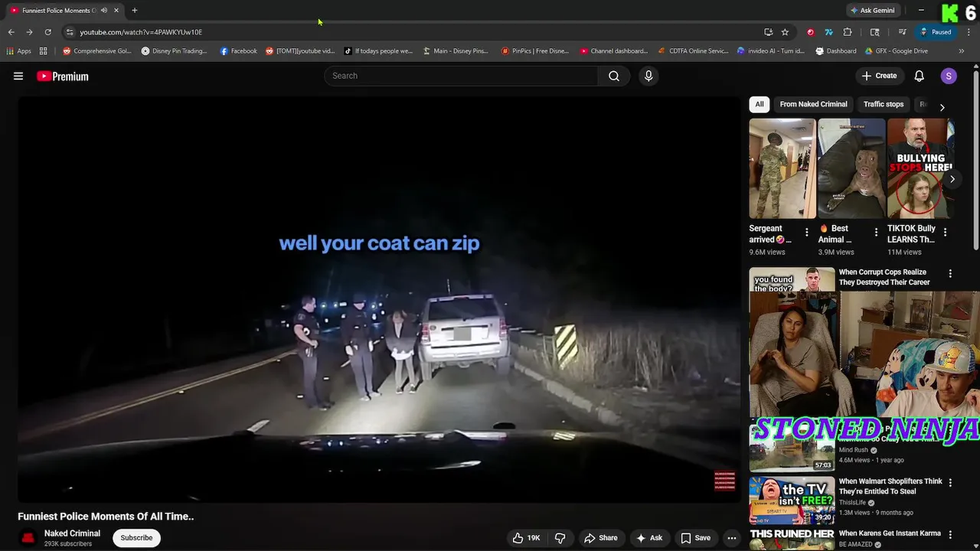Open Naked Criminal channel avatar
The width and height of the screenshot is (980, 551).
point(28,538)
